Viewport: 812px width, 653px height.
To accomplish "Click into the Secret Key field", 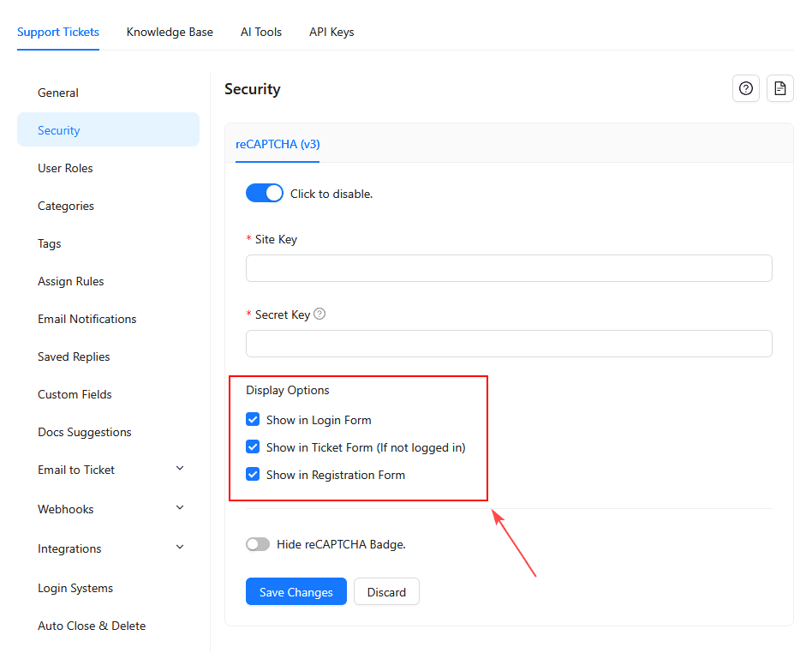I will tap(509, 344).
